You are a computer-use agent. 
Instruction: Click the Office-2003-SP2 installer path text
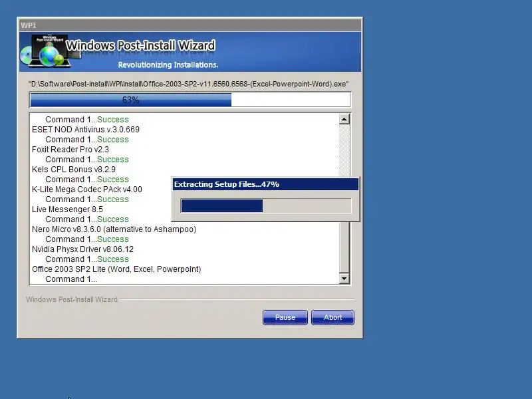pyautogui.click(x=189, y=84)
